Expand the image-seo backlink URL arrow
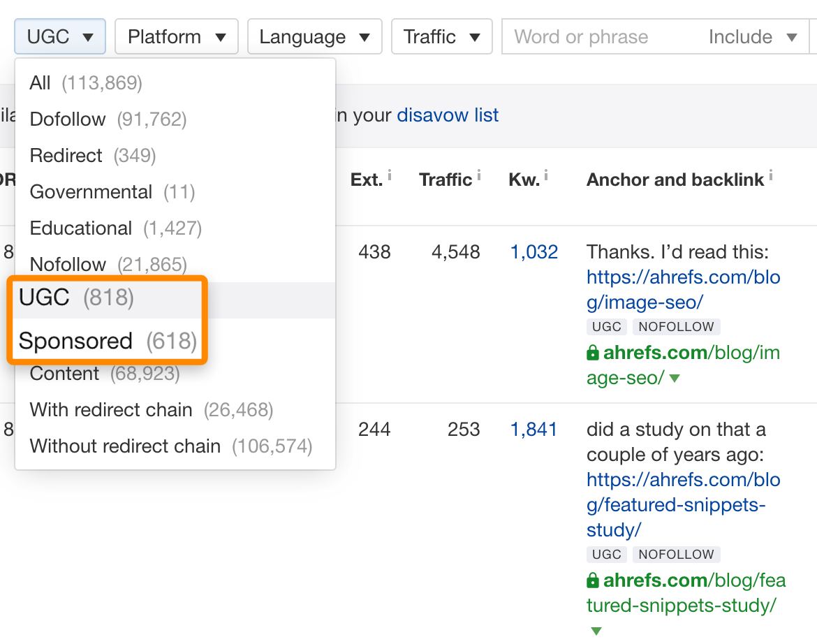The height and width of the screenshot is (644, 817). point(675,379)
